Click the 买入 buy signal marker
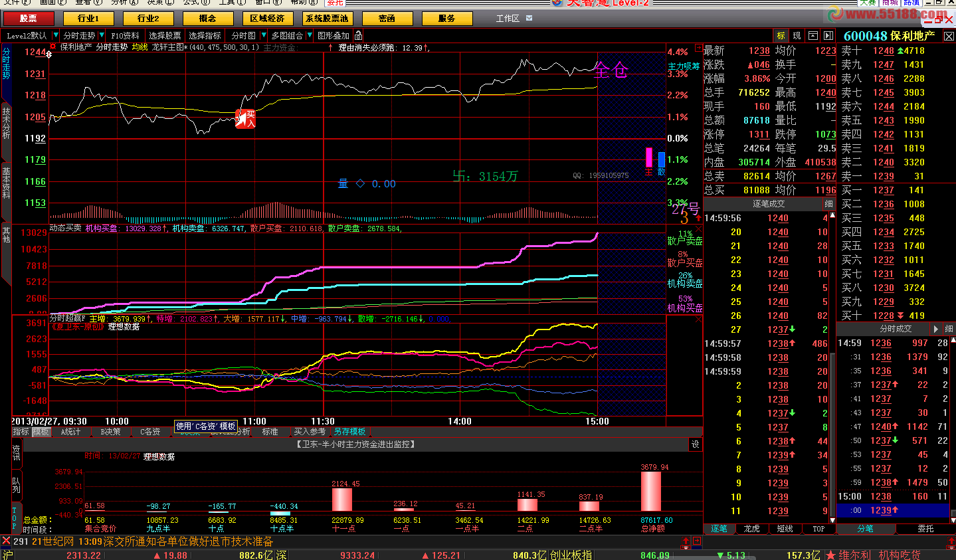The width and height of the screenshot is (956, 560). (246, 119)
